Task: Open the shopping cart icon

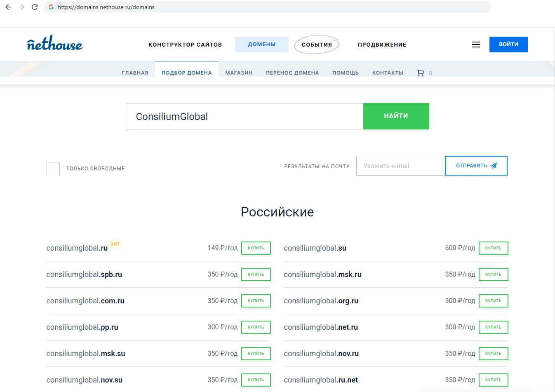Action: click(420, 73)
